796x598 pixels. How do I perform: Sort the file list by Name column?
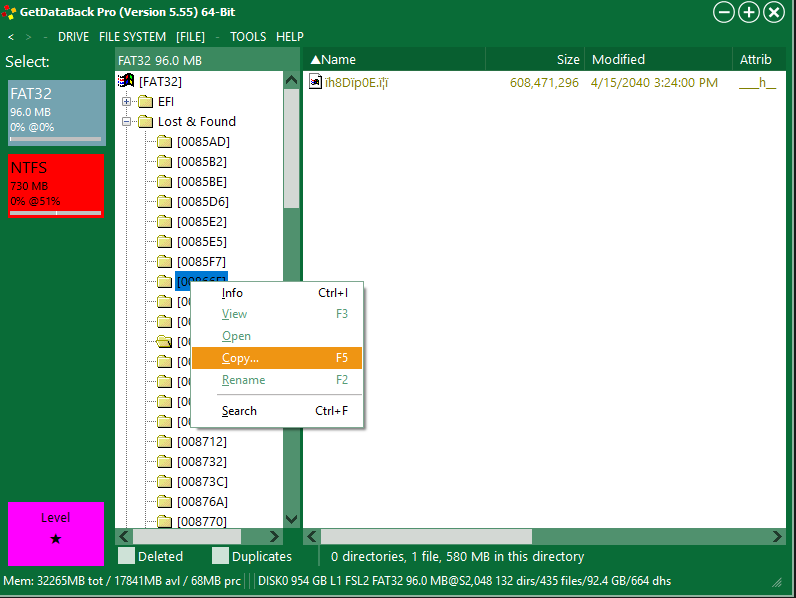pyautogui.click(x=338, y=60)
